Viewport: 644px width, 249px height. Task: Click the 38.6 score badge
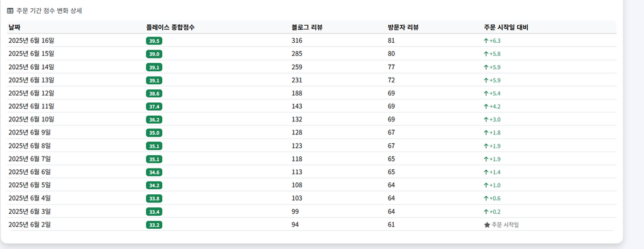pyautogui.click(x=154, y=94)
